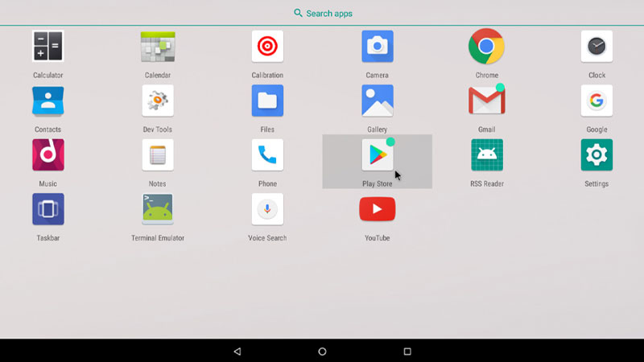
Task: Open the Calculator app
Action: pyautogui.click(x=48, y=47)
